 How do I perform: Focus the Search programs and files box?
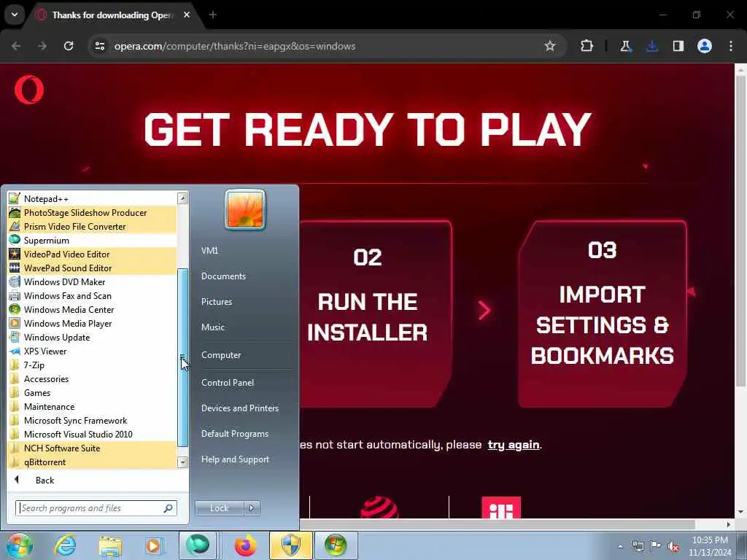pos(96,508)
